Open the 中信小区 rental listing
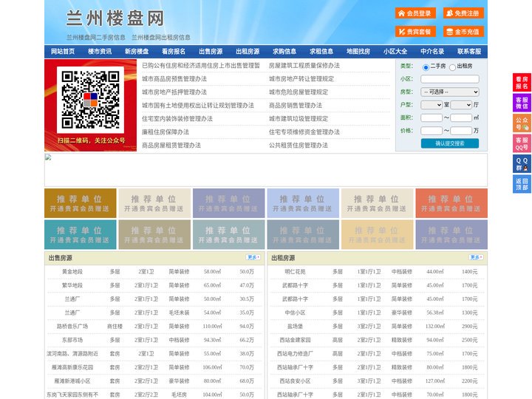This screenshot has width=532, height=399. 295,313
